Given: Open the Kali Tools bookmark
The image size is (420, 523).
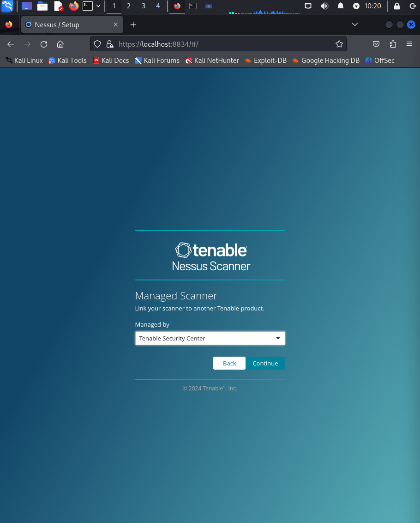Looking at the screenshot, I should click(67, 61).
